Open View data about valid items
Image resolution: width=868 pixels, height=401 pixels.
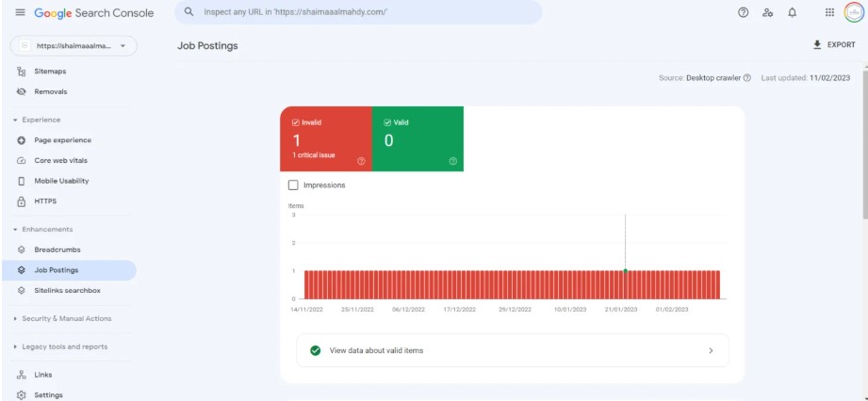point(512,350)
